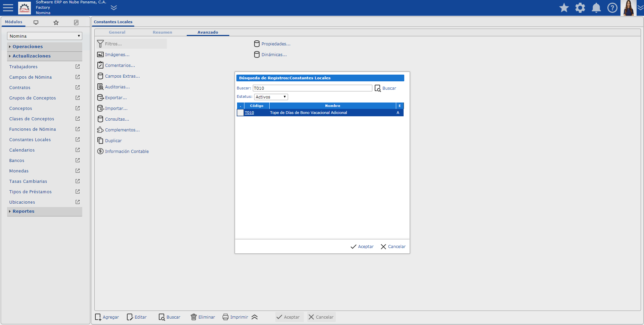The width and height of the screenshot is (644, 325).
Task: Sort by the Nombre column header
Action: tap(332, 106)
